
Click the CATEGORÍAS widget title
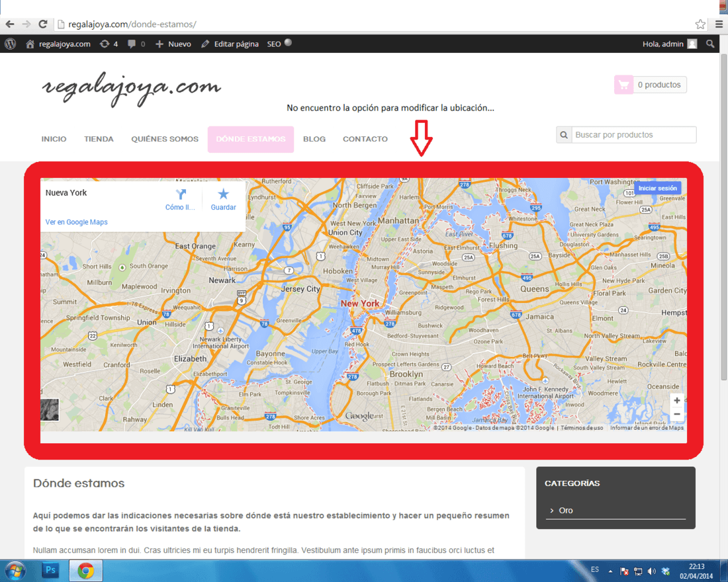point(572,483)
